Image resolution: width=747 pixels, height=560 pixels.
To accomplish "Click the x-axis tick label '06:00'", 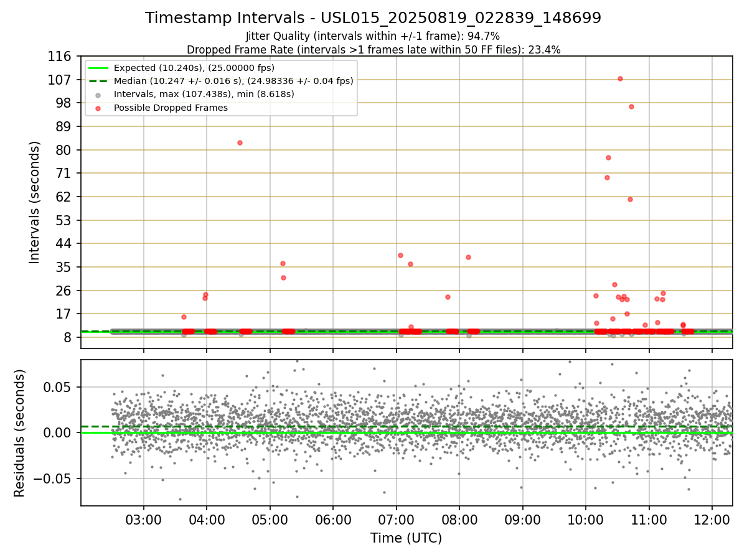I will (x=333, y=520).
